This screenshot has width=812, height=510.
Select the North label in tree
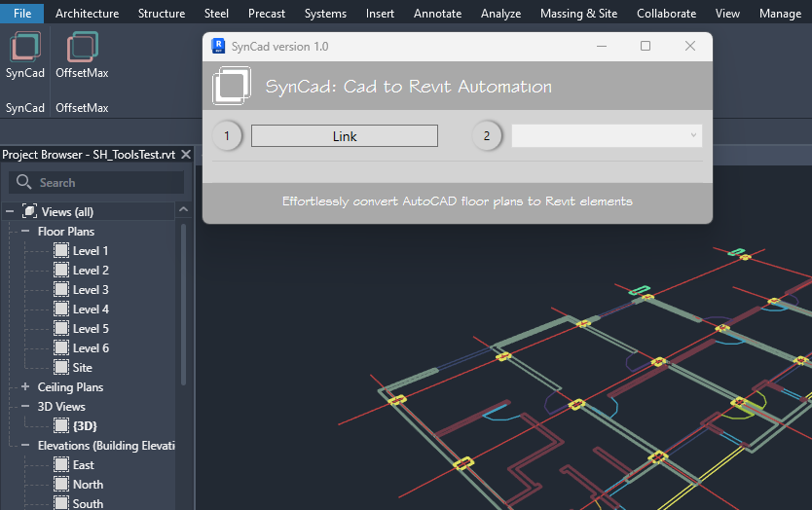pos(88,484)
